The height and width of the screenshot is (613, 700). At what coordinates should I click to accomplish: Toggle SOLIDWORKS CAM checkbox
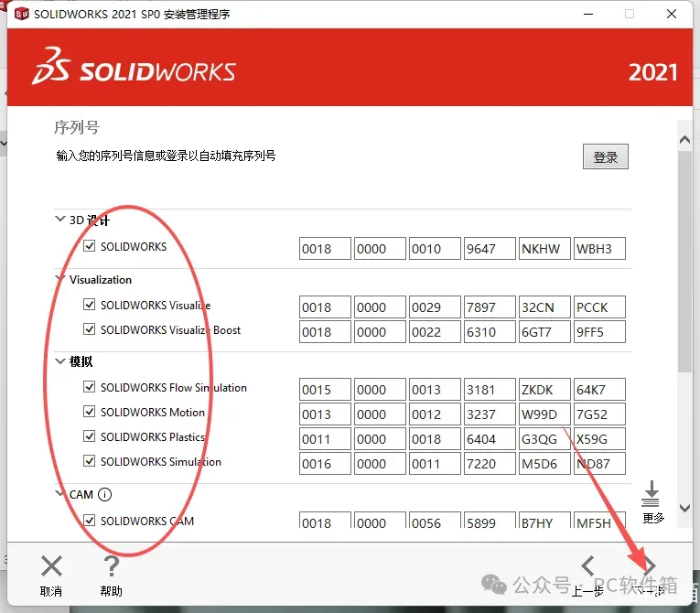[x=90, y=520]
